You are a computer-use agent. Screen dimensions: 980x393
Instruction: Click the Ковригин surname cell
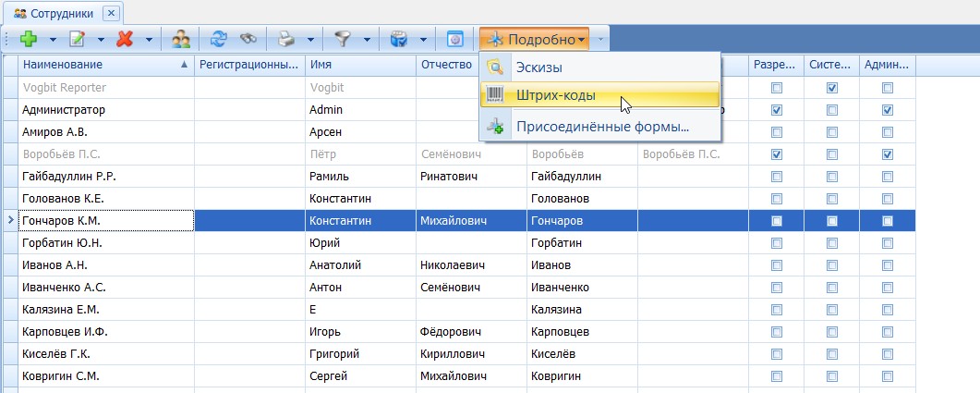click(582, 376)
